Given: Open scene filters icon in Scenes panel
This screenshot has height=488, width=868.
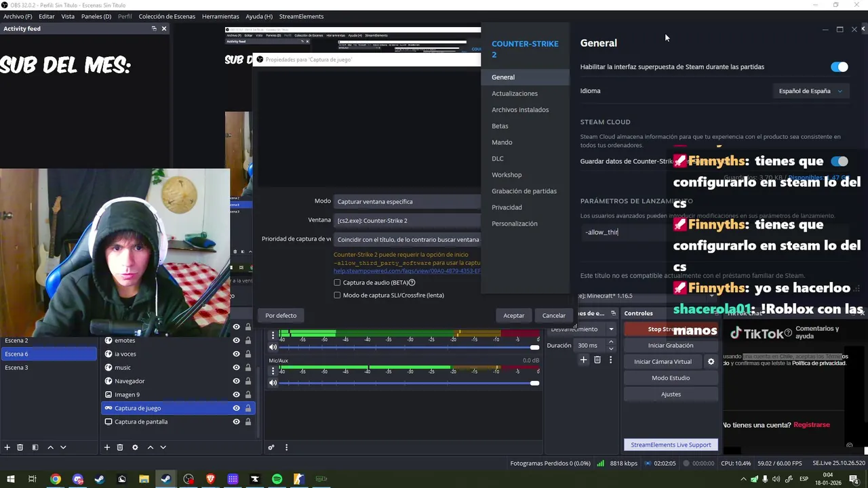Looking at the screenshot, I should (35, 447).
